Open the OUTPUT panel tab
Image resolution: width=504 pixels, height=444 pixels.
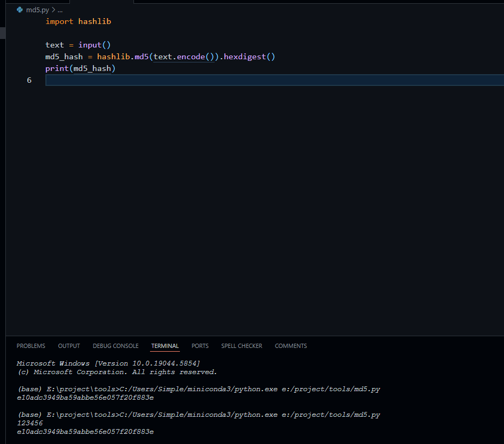(69, 346)
